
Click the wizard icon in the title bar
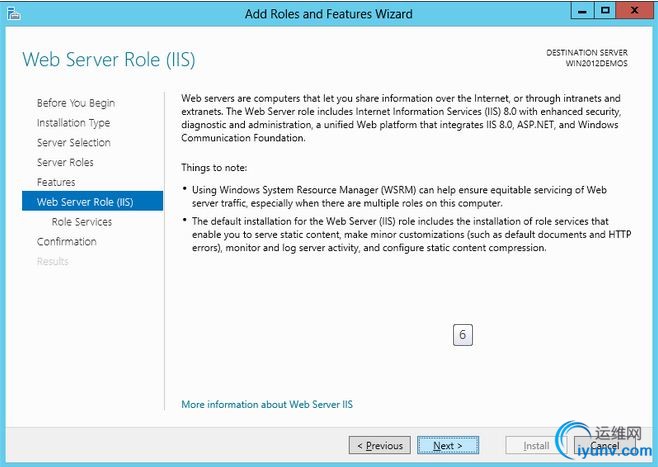(13, 14)
